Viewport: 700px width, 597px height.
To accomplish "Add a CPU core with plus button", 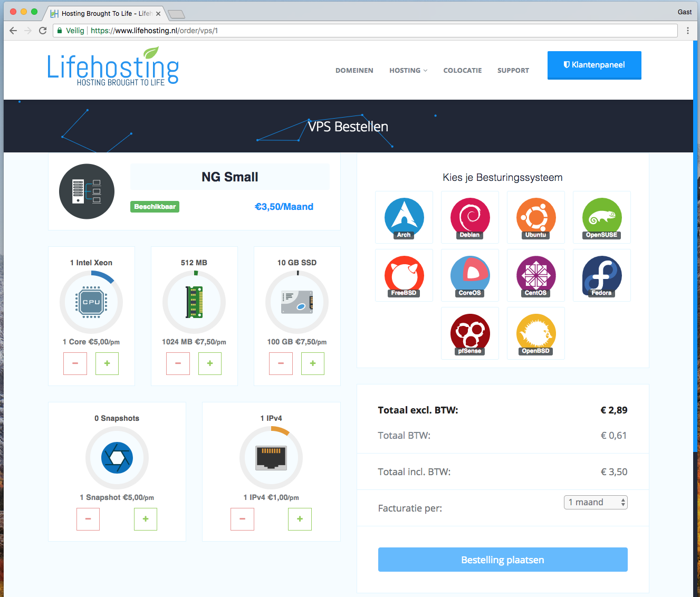I will [x=107, y=363].
